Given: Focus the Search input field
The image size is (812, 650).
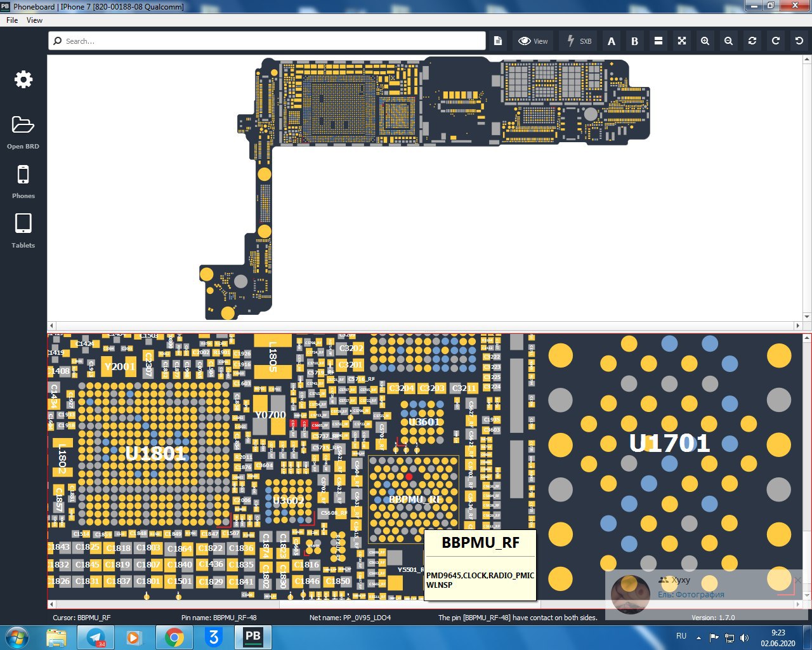Looking at the screenshot, I should 267,41.
